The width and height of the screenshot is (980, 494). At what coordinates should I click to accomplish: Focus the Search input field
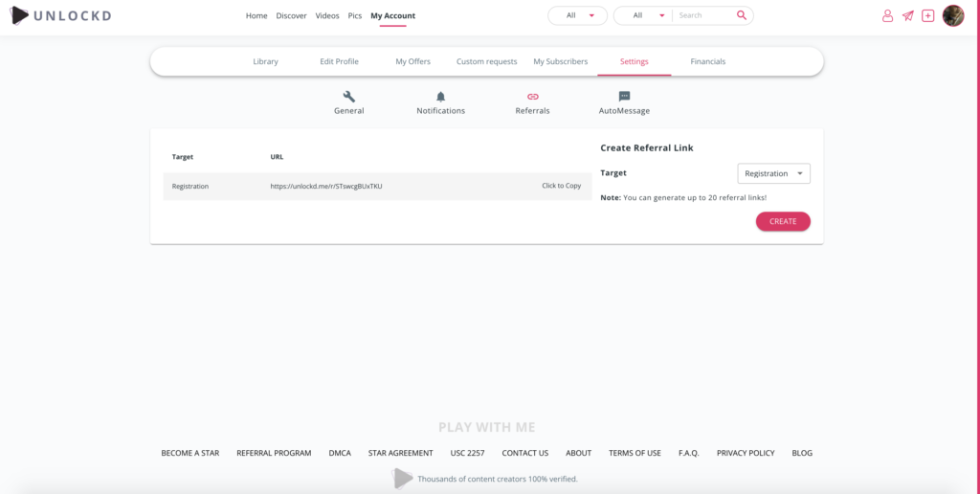click(x=704, y=15)
